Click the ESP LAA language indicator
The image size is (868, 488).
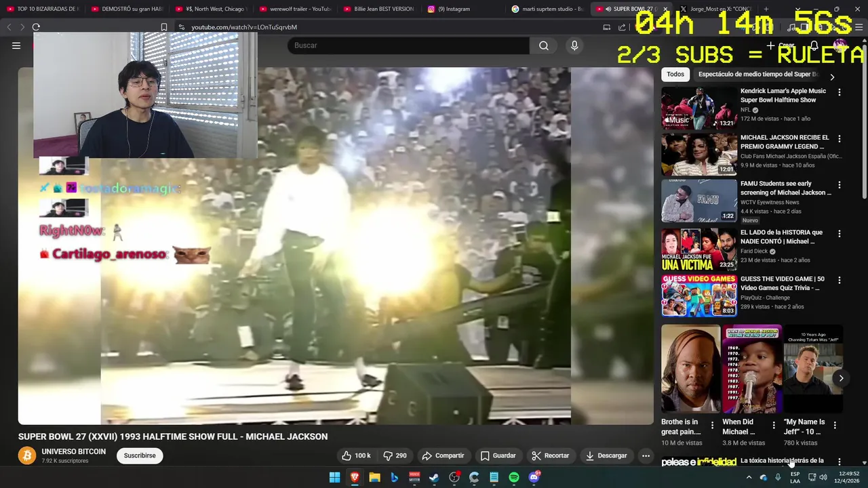[795, 477]
